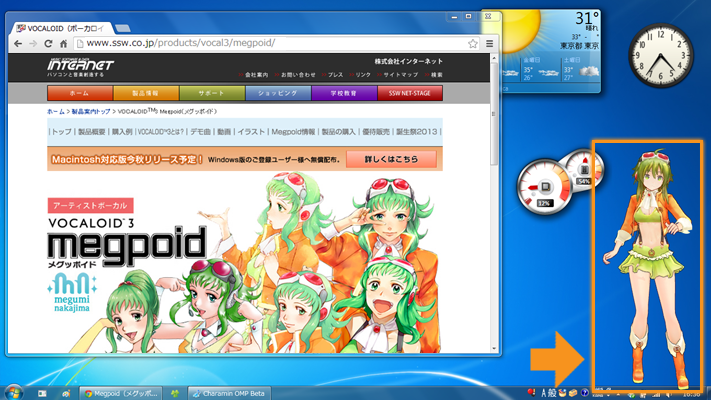Click the IME あ般 language bar indicator
The image size is (711, 400).
point(548,393)
